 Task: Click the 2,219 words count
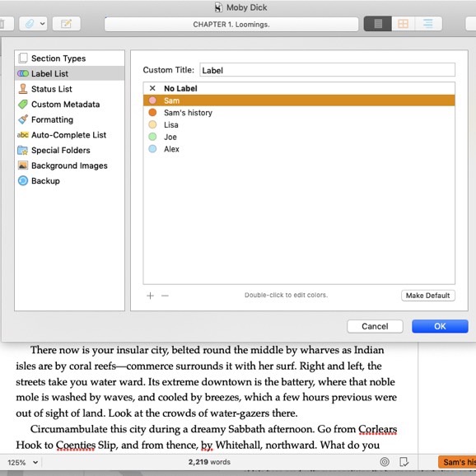tap(209, 462)
